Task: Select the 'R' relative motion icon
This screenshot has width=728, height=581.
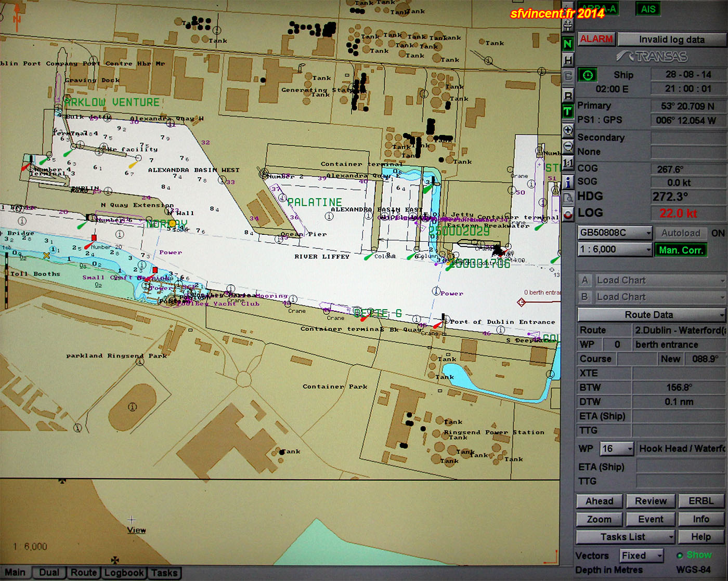Action: [568, 96]
